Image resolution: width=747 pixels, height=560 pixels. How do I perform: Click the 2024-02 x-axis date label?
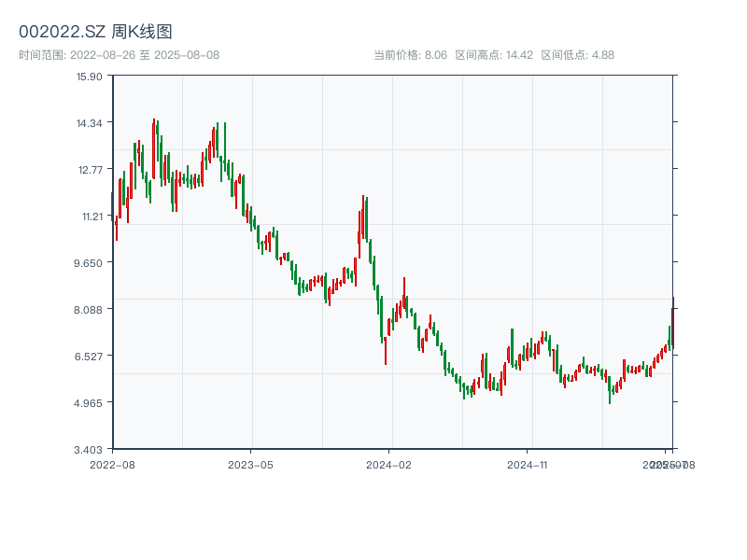[x=389, y=464]
